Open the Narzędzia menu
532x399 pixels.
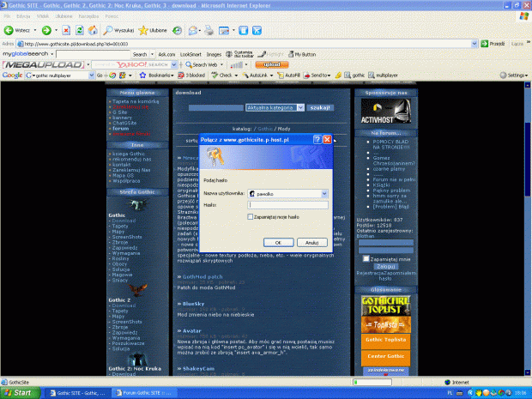tap(88, 16)
